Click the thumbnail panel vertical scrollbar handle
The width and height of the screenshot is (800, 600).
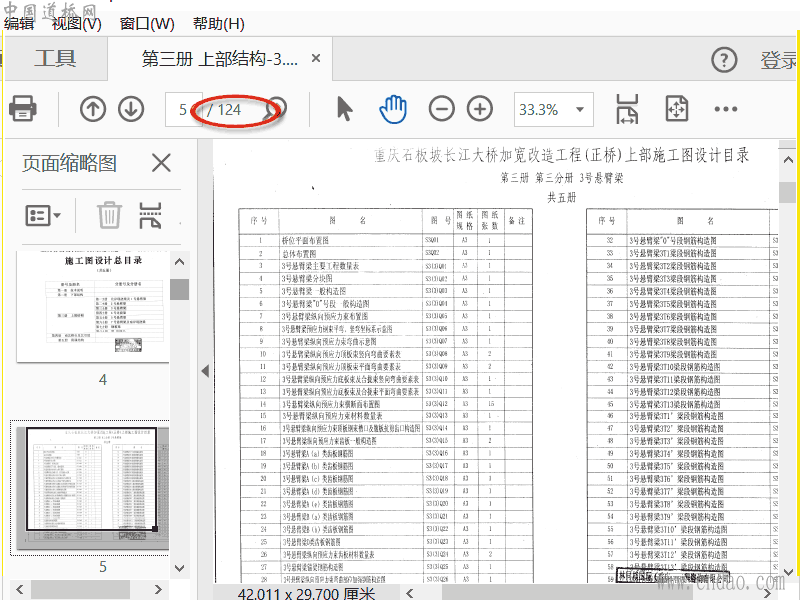pos(180,289)
